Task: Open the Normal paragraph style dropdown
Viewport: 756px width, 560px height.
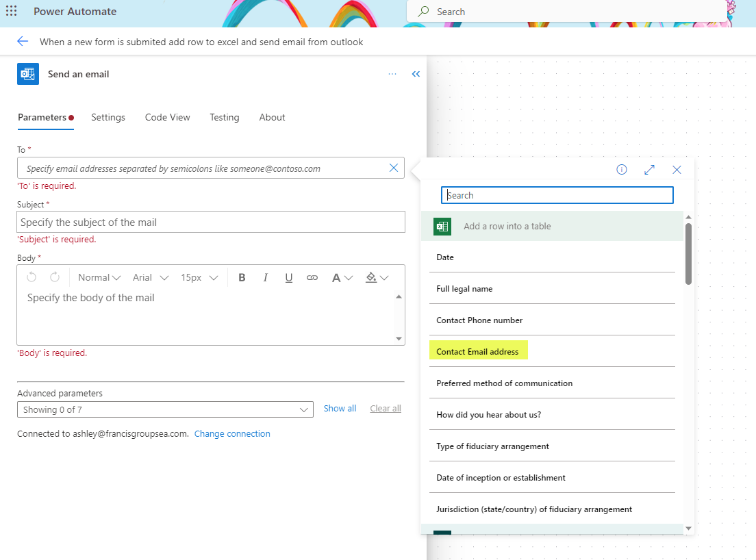Action: pyautogui.click(x=99, y=277)
